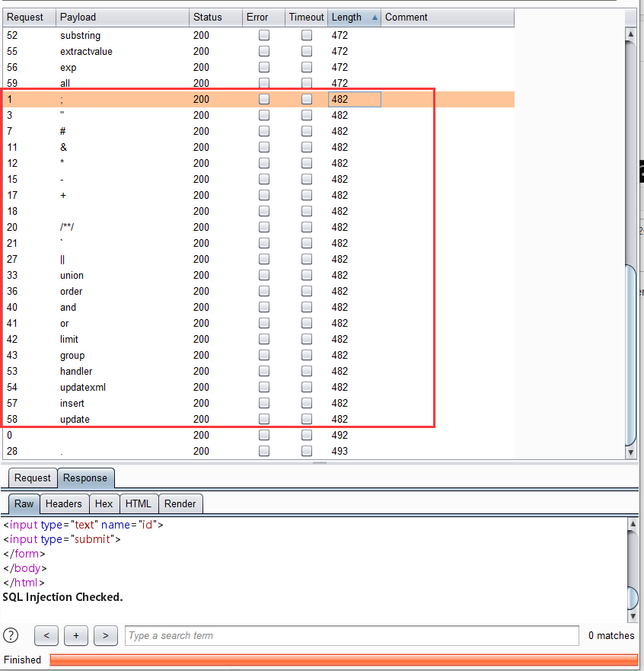The image size is (644, 671).
Task: Click the help question mark icon
Action: pyautogui.click(x=11, y=635)
